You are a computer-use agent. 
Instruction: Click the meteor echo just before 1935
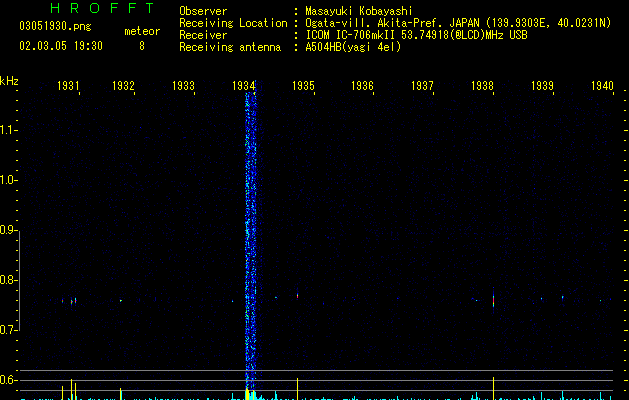click(x=297, y=296)
